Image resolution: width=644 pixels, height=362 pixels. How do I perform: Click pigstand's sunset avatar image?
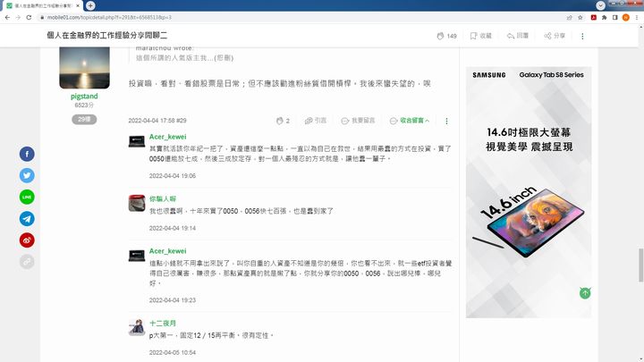(x=84, y=68)
